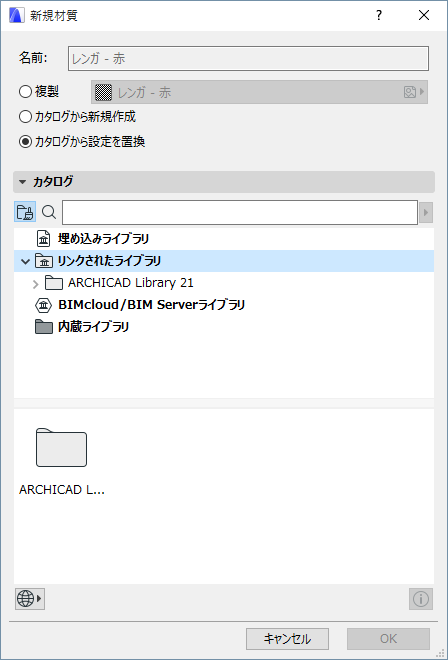The width and height of the screenshot is (448, 660).
Task: Select カタログから設定を置換 radio option
Action: [26, 142]
